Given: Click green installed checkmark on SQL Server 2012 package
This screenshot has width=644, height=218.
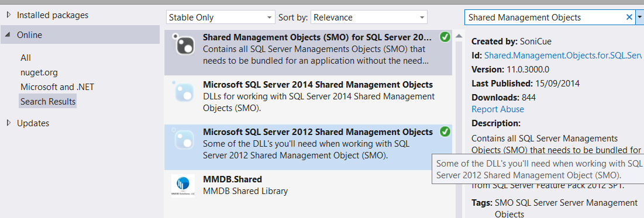Looking at the screenshot, I should click(x=445, y=132).
